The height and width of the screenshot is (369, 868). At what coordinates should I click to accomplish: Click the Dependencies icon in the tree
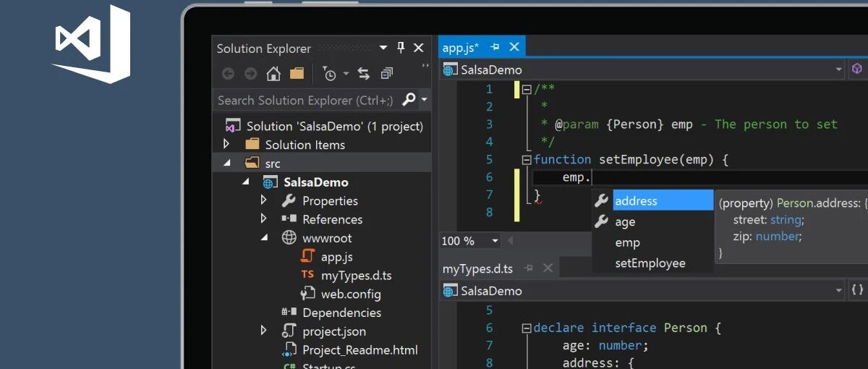[289, 313]
